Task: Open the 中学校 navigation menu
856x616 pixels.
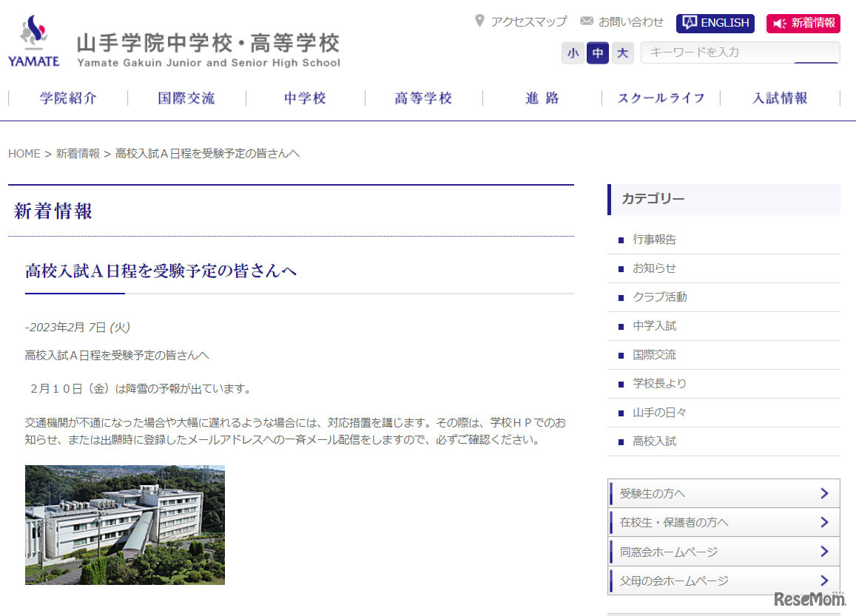Action: [x=304, y=98]
